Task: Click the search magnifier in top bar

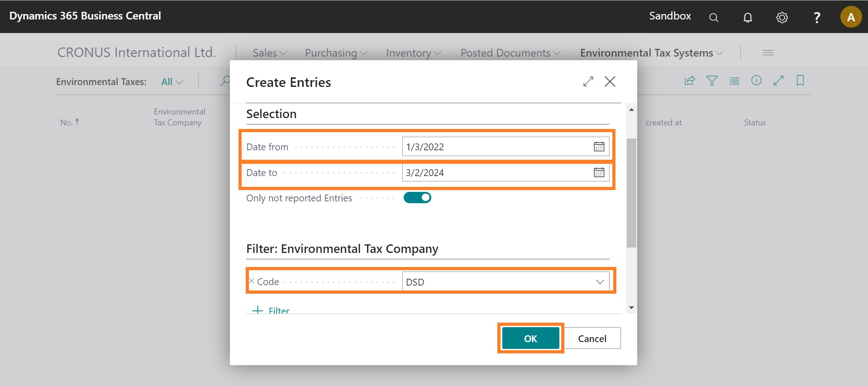Action: (714, 17)
